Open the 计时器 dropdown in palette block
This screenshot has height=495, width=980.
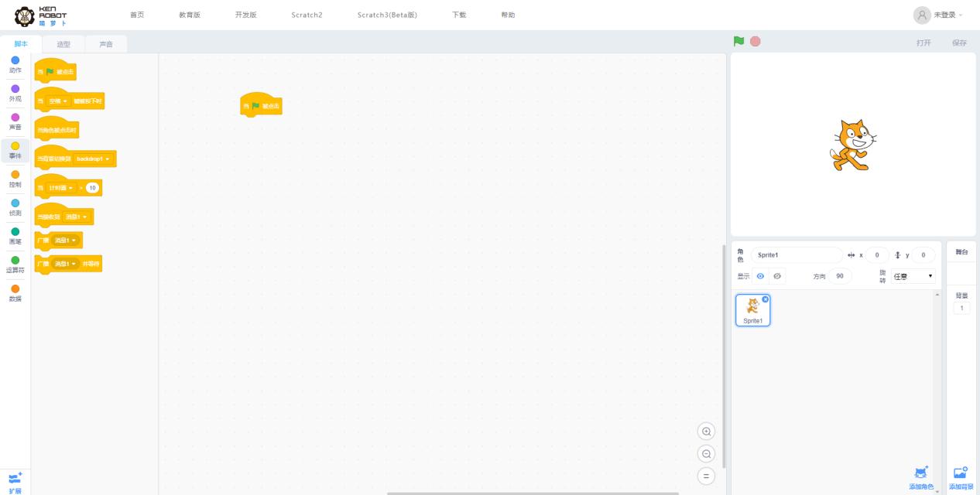click(x=60, y=188)
